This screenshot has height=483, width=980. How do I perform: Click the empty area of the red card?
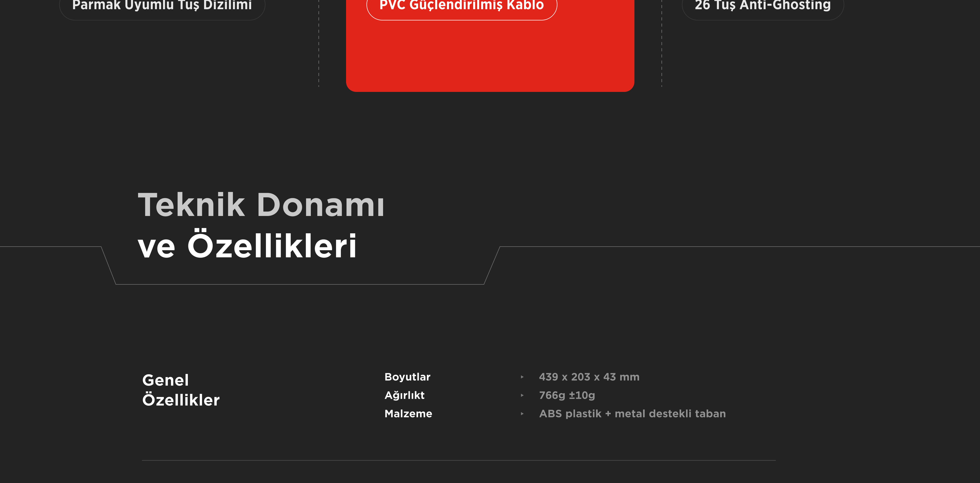[x=490, y=57]
